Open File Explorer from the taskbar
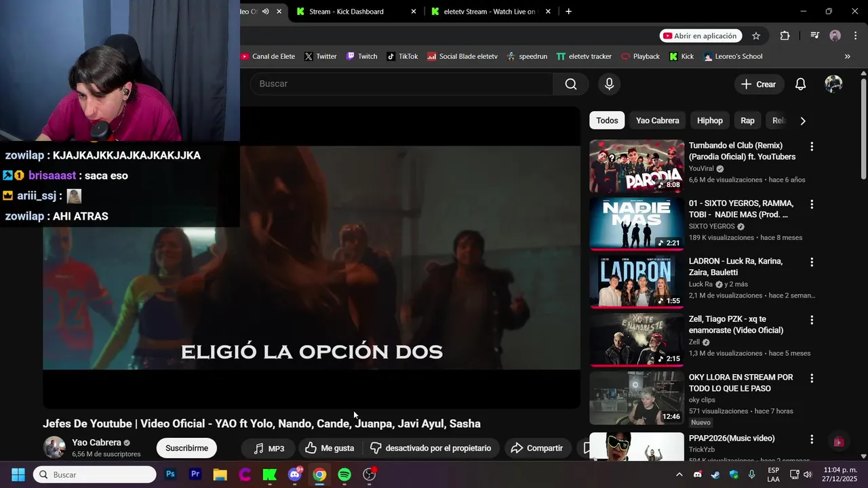 220,474
